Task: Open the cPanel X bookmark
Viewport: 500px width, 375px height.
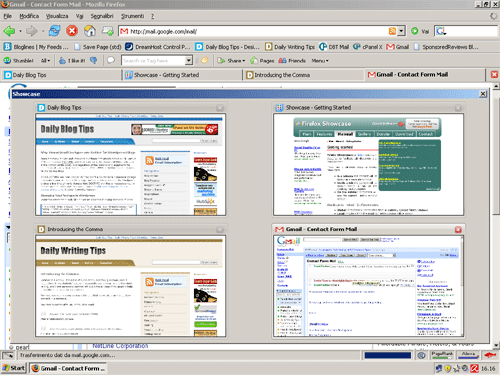Action: tap(368, 47)
